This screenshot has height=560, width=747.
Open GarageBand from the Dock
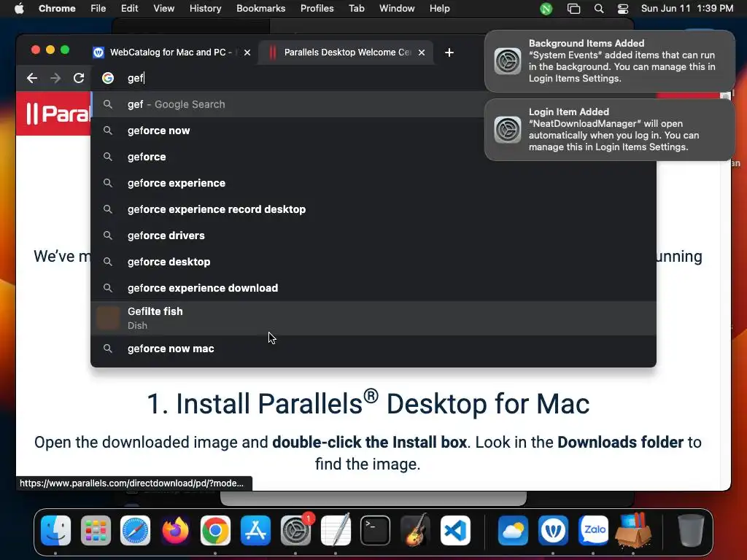point(415,530)
